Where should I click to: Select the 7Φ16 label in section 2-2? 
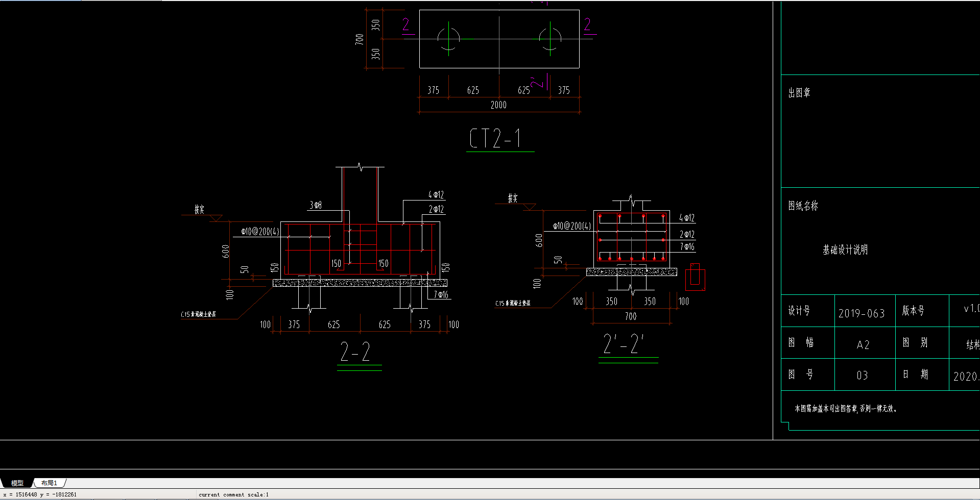[x=441, y=294]
